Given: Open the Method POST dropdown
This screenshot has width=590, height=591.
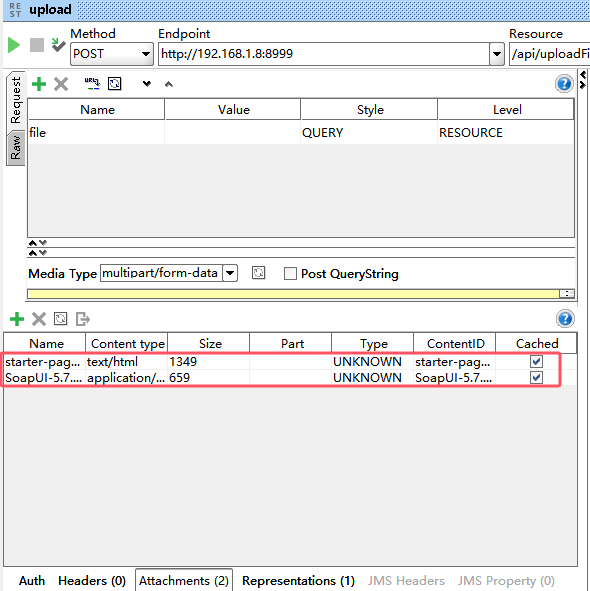Looking at the screenshot, I should [112, 54].
